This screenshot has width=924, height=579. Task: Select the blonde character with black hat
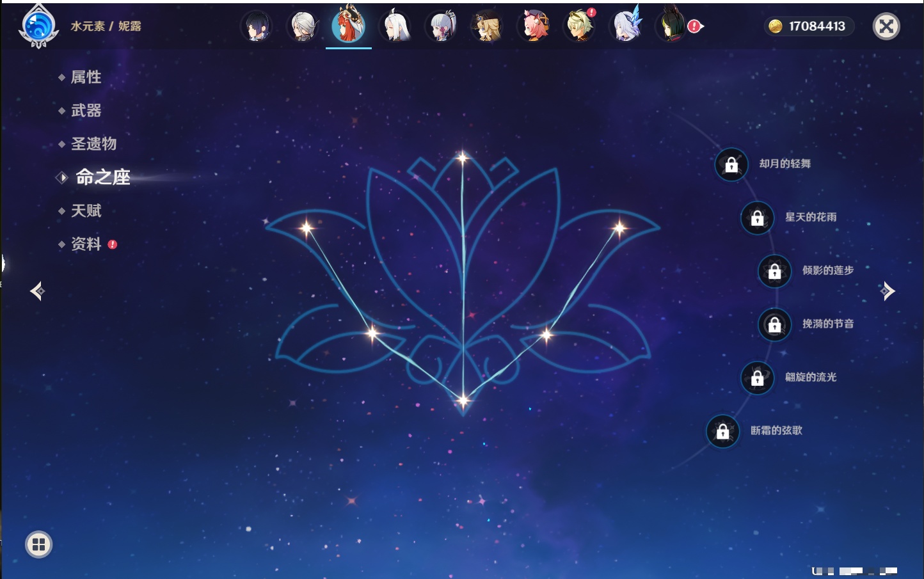[487, 26]
